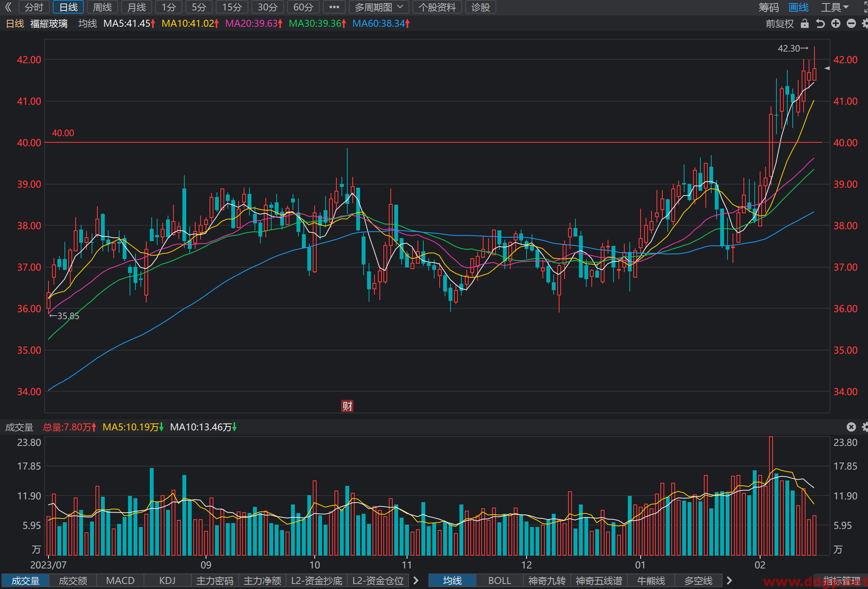The image size is (868, 589).
Task: Click the undo arrow icon
Action: tap(820, 24)
